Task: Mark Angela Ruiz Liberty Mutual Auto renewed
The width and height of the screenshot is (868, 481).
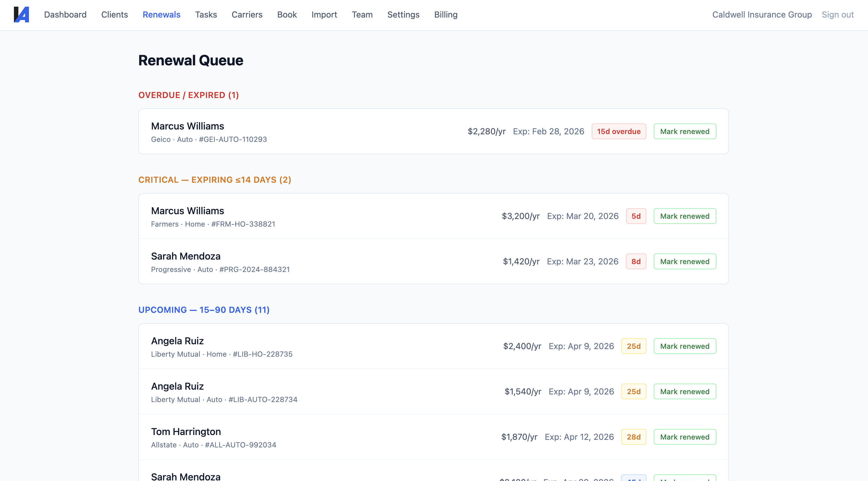Action: (x=684, y=391)
